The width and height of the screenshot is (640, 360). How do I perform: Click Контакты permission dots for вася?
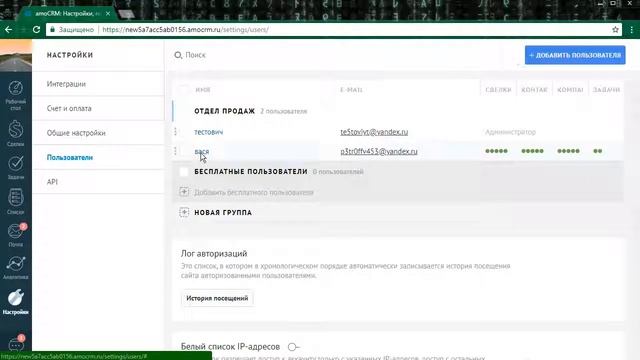[532, 151]
